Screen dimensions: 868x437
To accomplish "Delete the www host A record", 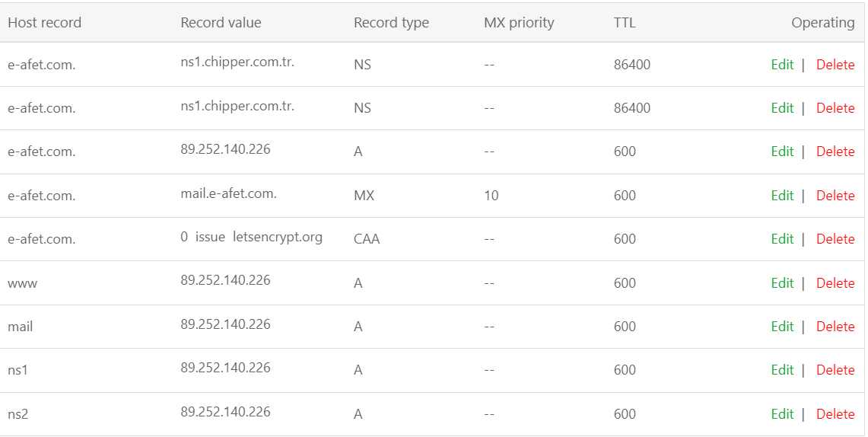I will 835,283.
